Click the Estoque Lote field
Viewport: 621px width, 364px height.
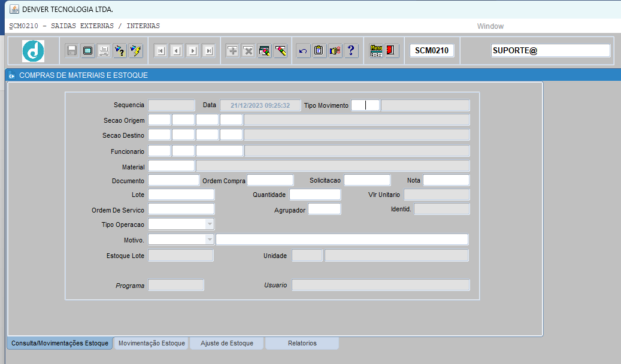point(181,256)
